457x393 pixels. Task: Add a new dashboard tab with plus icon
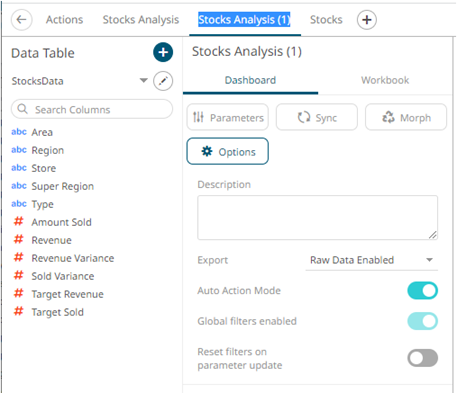(367, 20)
